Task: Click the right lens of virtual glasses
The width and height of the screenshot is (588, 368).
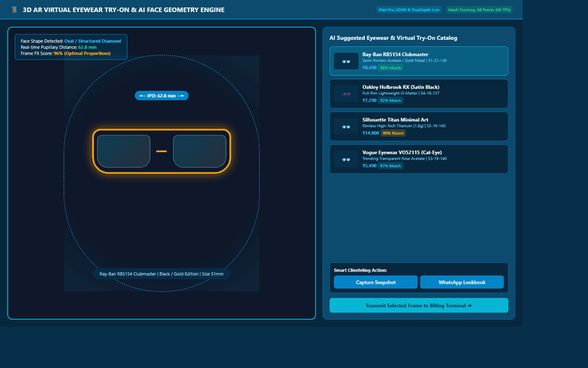Action: [x=200, y=151]
